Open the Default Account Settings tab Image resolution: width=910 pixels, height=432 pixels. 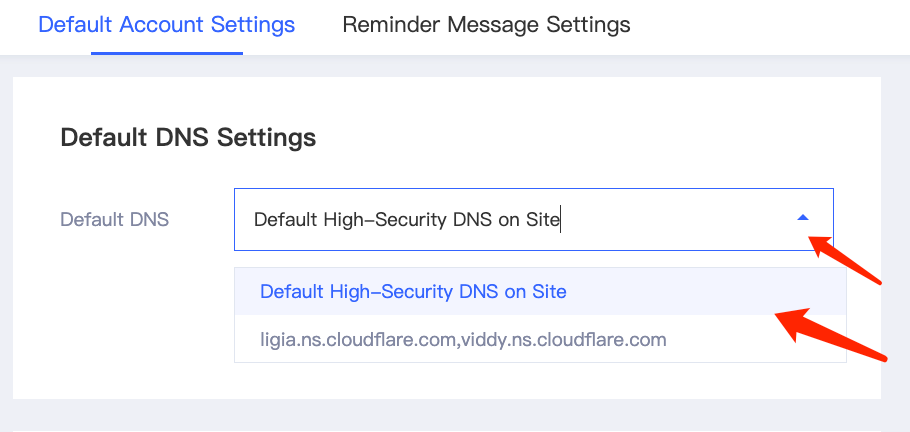tap(166, 25)
